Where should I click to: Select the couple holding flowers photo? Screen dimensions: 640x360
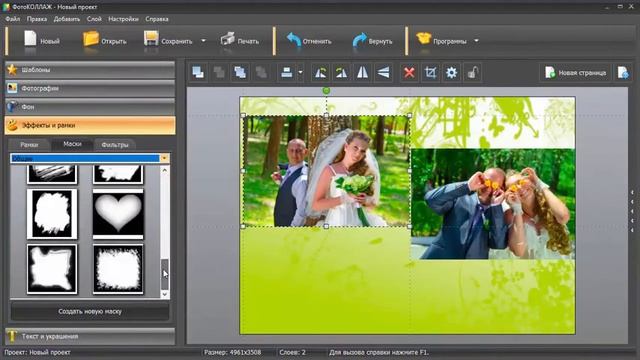(x=493, y=204)
